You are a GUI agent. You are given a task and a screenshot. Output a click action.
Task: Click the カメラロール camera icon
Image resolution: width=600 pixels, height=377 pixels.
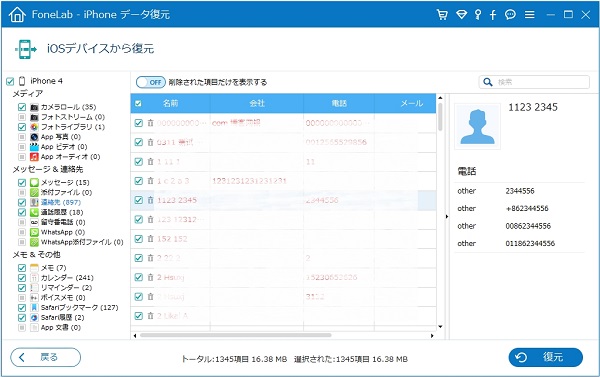[34, 107]
